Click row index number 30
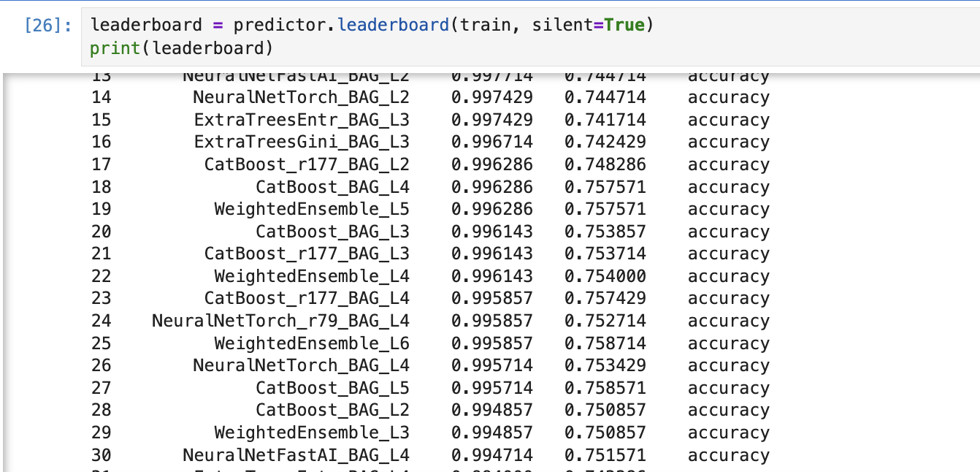 click(102, 455)
